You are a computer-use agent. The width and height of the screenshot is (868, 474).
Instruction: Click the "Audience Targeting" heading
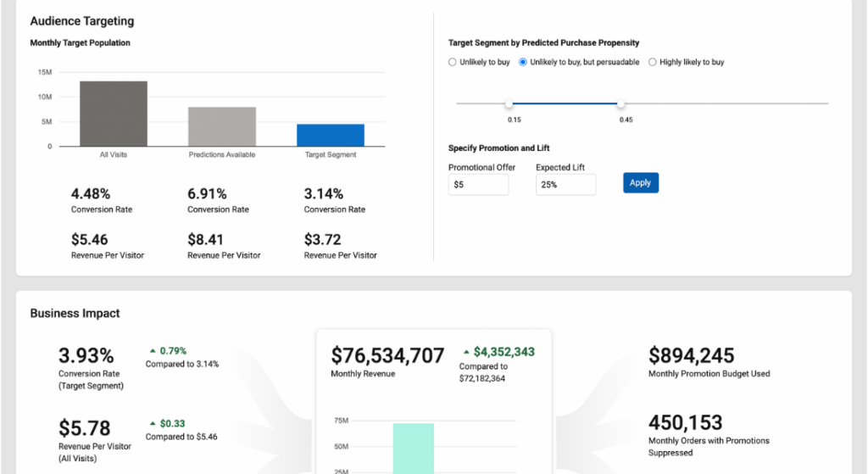(82, 21)
